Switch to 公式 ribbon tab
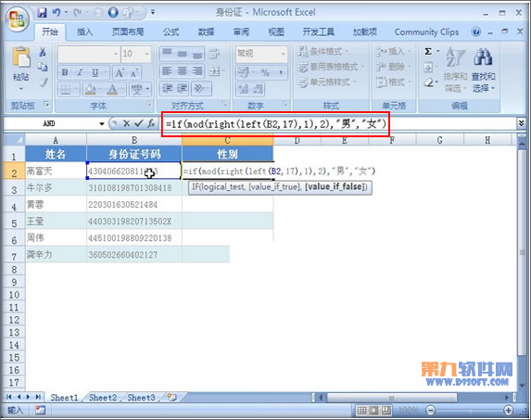Viewport: 531px width, 420px height. 171,32
